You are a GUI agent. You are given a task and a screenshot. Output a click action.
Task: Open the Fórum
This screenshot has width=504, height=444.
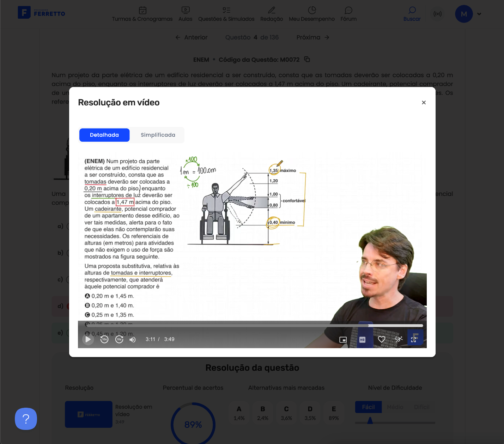click(x=349, y=14)
